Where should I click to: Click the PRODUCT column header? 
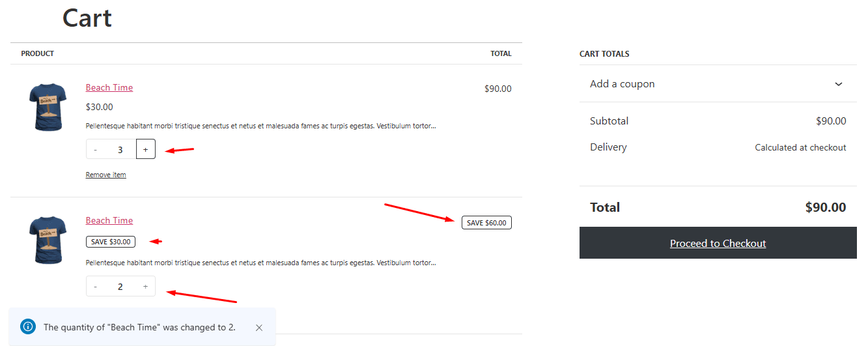click(38, 53)
